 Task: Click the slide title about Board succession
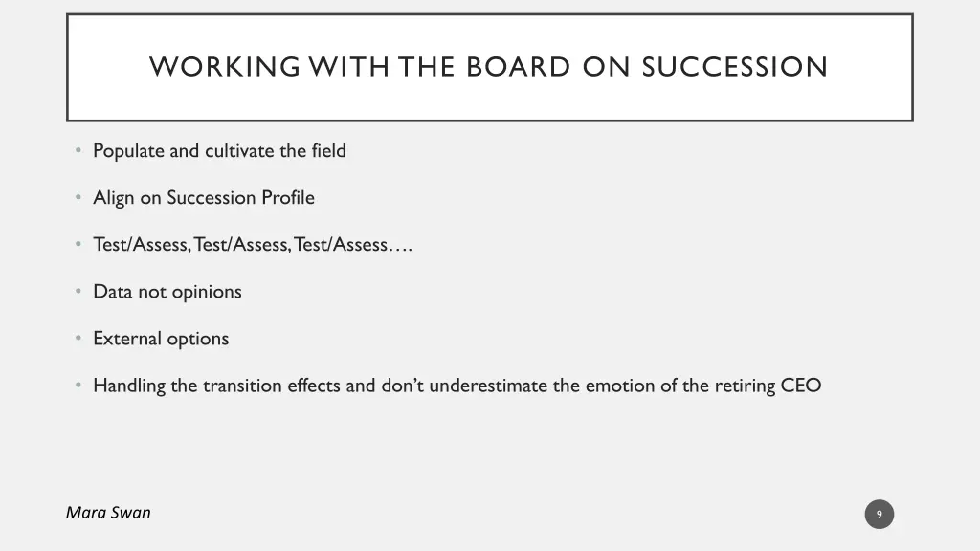click(488, 67)
